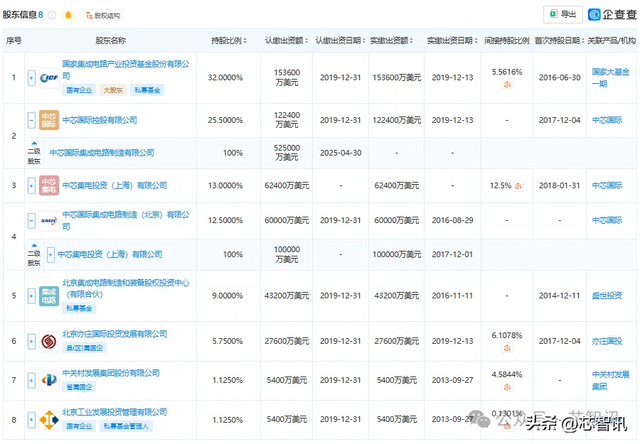Open 国家大基金一期 related product link
The image size is (640, 444).
[x=611, y=78]
